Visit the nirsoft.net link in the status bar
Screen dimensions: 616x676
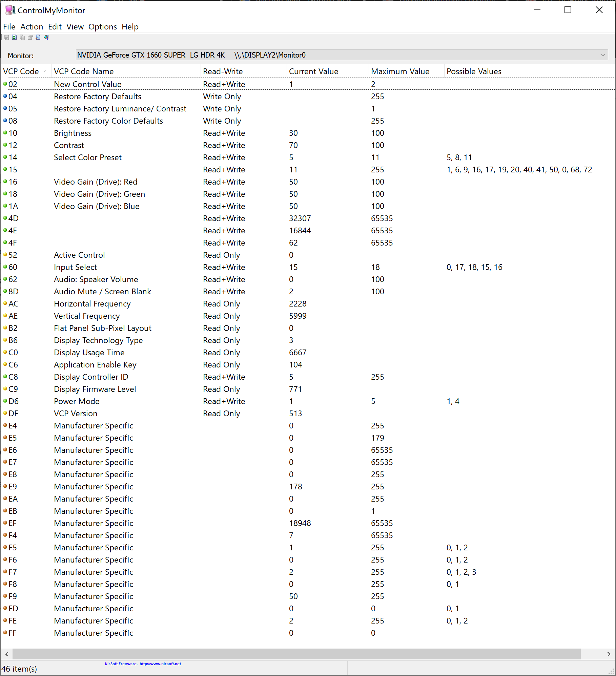pos(160,663)
